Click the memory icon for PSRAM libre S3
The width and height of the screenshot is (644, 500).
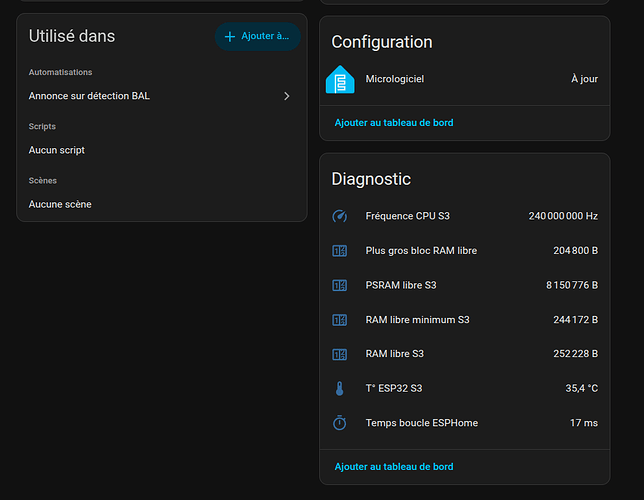[x=340, y=285]
